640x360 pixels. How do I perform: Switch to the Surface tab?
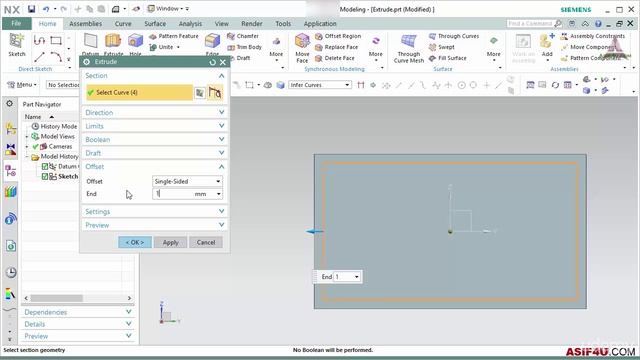tap(155, 24)
